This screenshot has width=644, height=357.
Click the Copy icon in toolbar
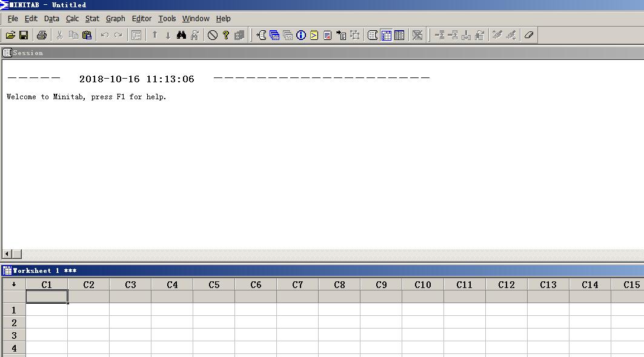click(x=73, y=35)
